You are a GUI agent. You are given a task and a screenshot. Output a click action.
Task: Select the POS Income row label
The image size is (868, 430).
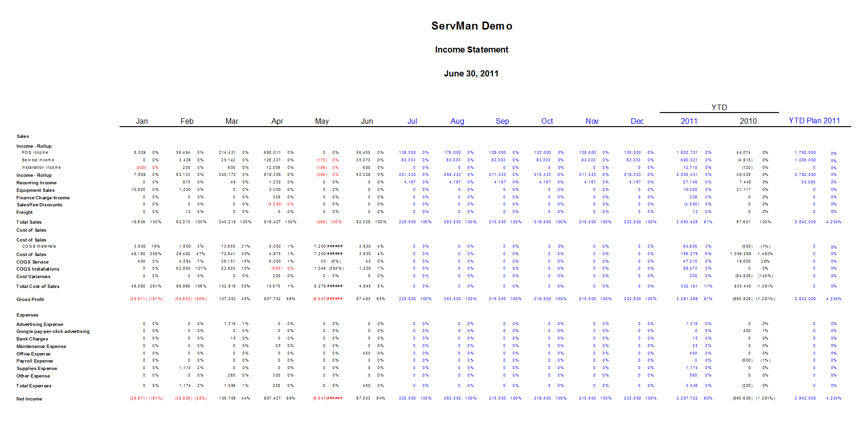[x=35, y=152]
